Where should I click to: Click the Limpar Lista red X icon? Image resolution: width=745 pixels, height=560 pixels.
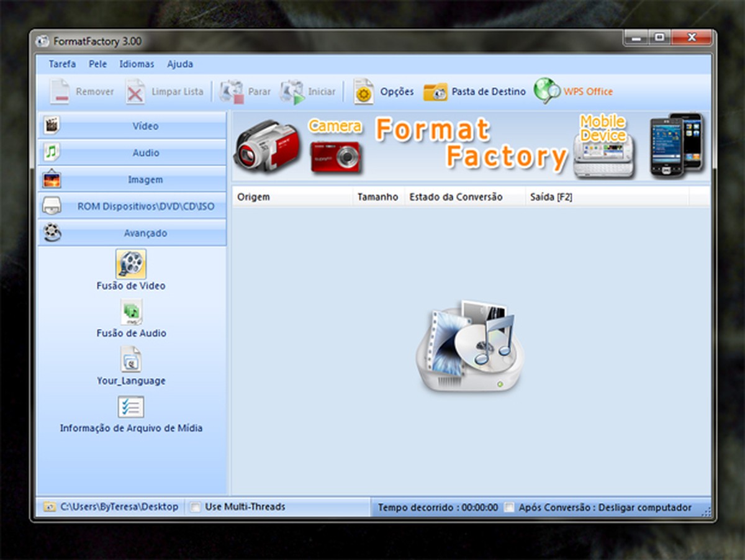(x=135, y=91)
